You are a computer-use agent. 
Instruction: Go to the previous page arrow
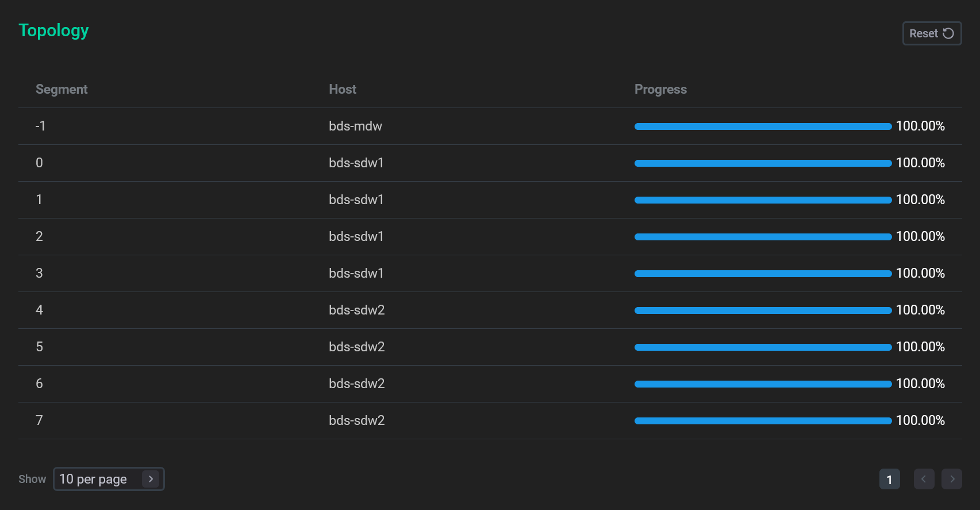924,479
